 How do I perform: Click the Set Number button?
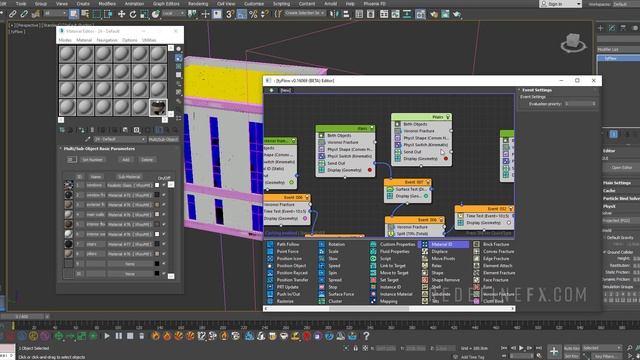pos(93,160)
